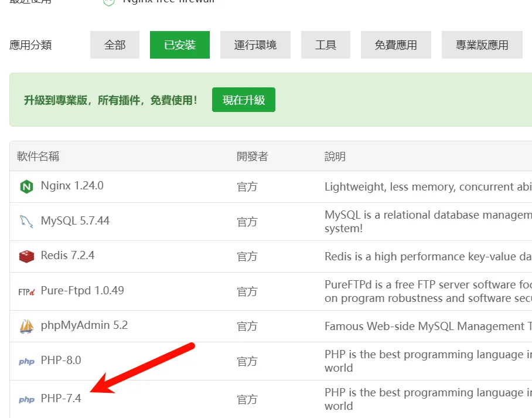Click the phpMyAdmin sailboat icon
This screenshot has width=532, height=418.
pyautogui.click(x=26, y=327)
